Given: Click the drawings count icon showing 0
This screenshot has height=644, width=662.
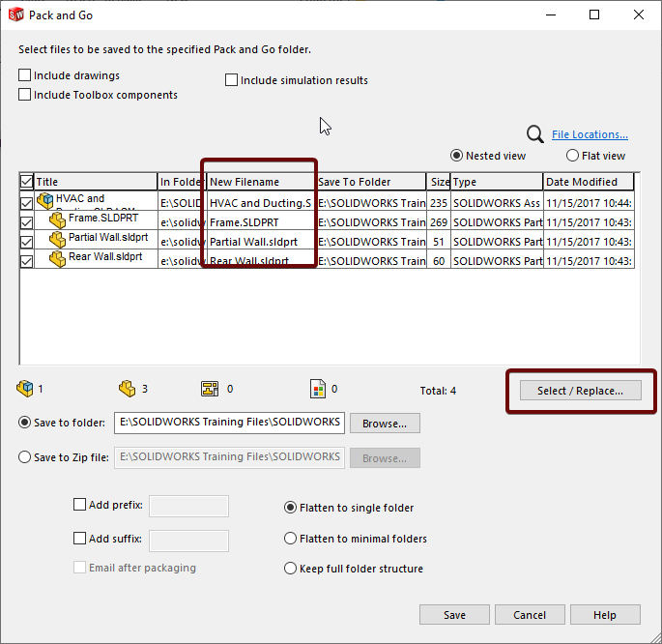Looking at the screenshot, I should (210, 389).
